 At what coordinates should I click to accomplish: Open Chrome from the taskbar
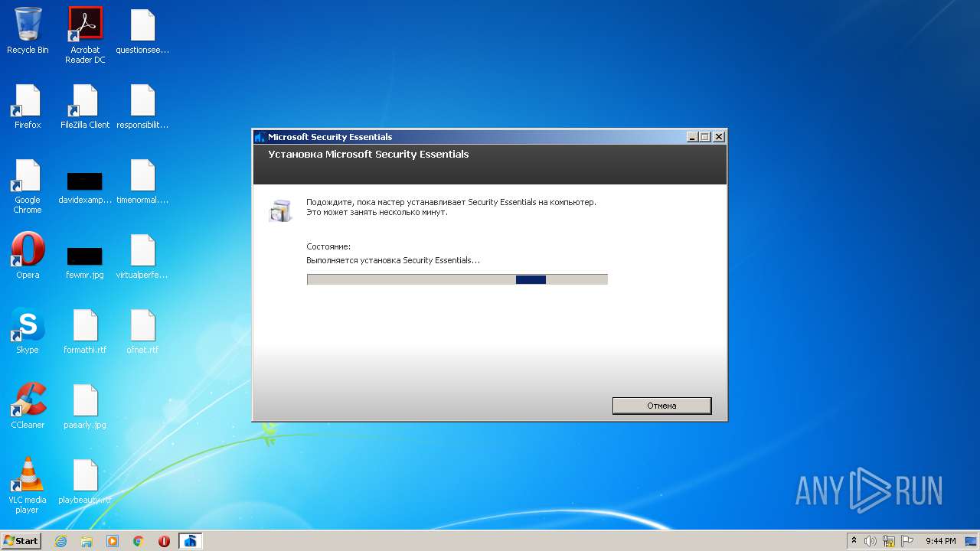[x=139, y=541]
